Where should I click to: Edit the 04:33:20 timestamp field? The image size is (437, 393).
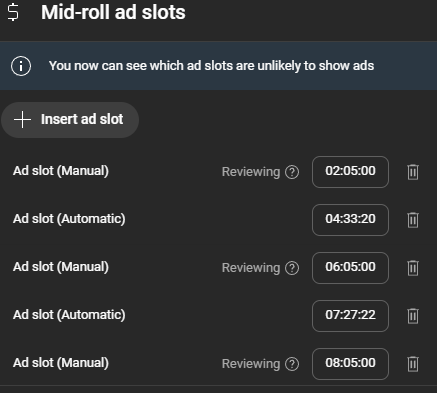point(350,220)
